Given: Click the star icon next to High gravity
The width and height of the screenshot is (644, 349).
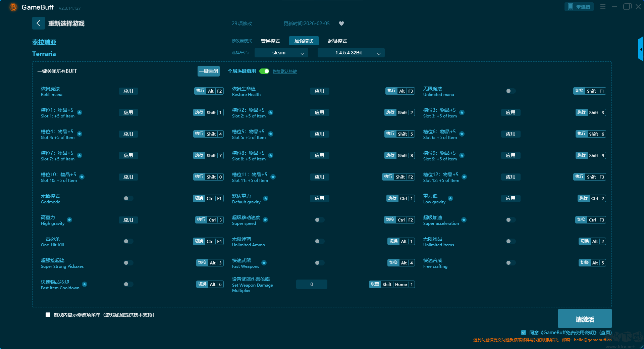Looking at the screenshot, I should pyautogui.click(x=69, y=220).
